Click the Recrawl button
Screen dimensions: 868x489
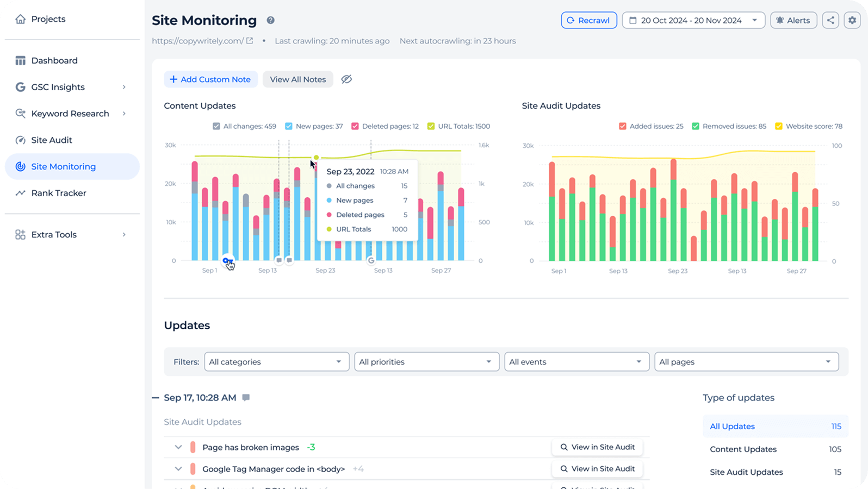[x=588, y=20]
